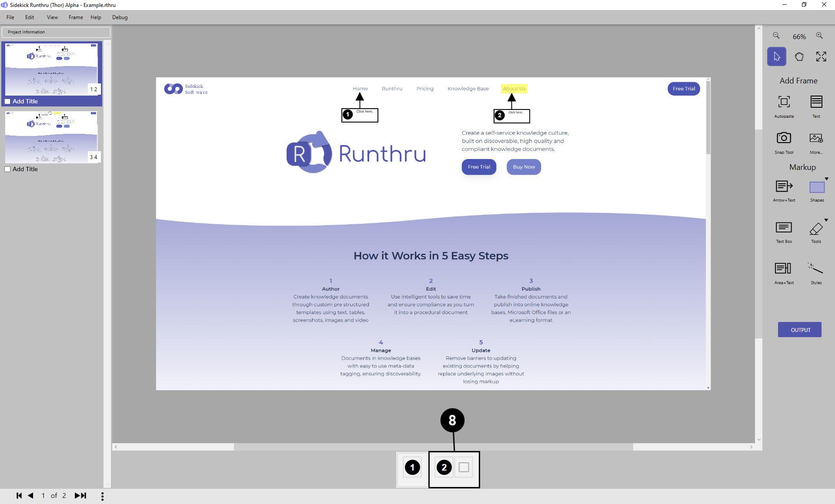Screen dimensions: 835x504
Task: Tick the first frame's Add Title checkbox
Action: pos(7,101)
